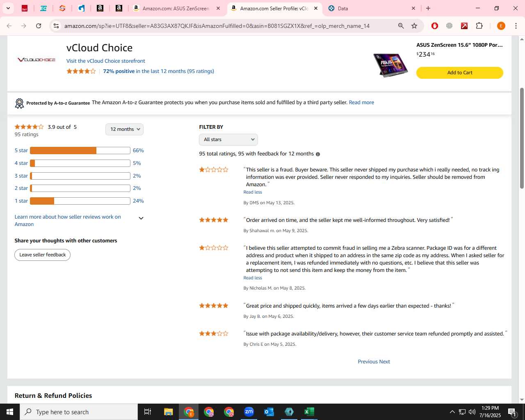Launch Zoom from the taskbar
525x420 pixels.
tap(249, 412)
